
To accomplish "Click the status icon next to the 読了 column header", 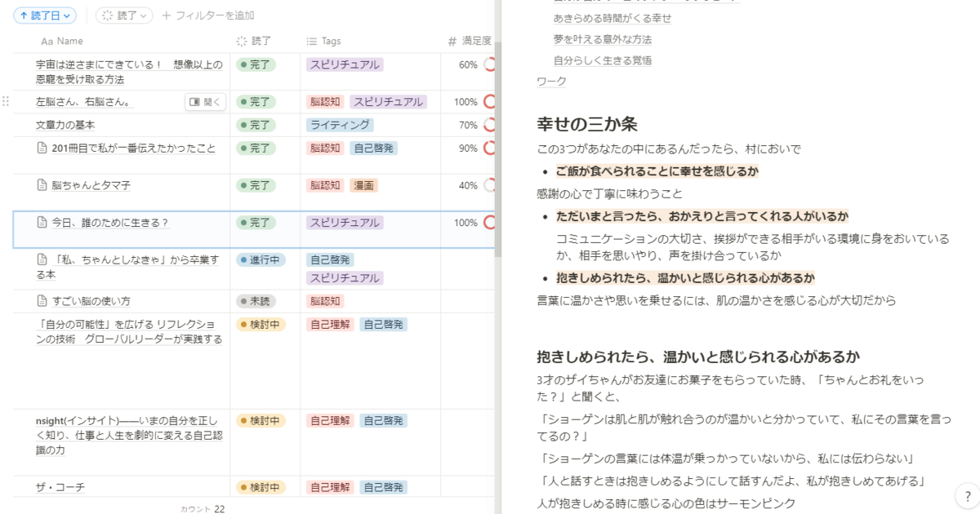I will pos(243,41).
